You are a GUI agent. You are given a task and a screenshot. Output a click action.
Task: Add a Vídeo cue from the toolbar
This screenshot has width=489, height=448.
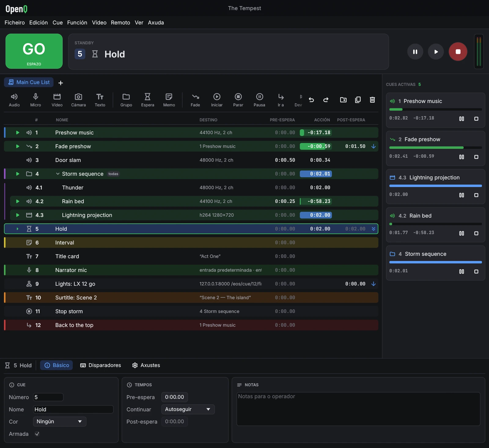coord(57,100)
